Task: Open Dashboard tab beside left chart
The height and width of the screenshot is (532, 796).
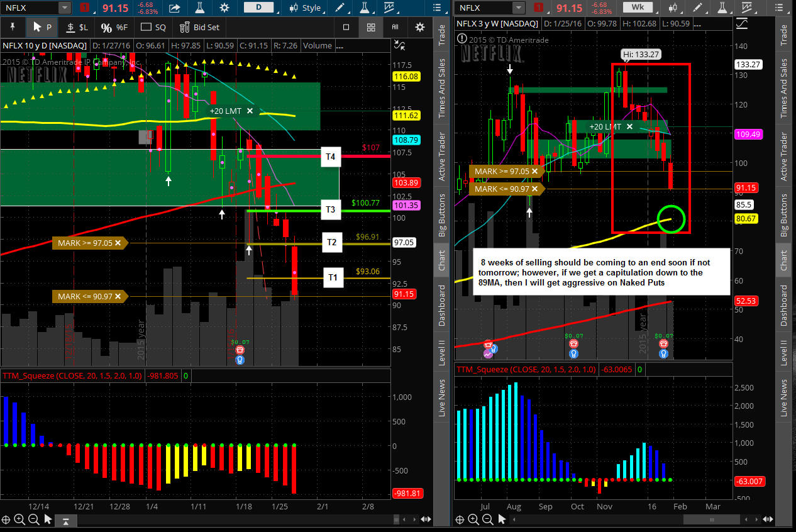Action: tap(441, 305)
